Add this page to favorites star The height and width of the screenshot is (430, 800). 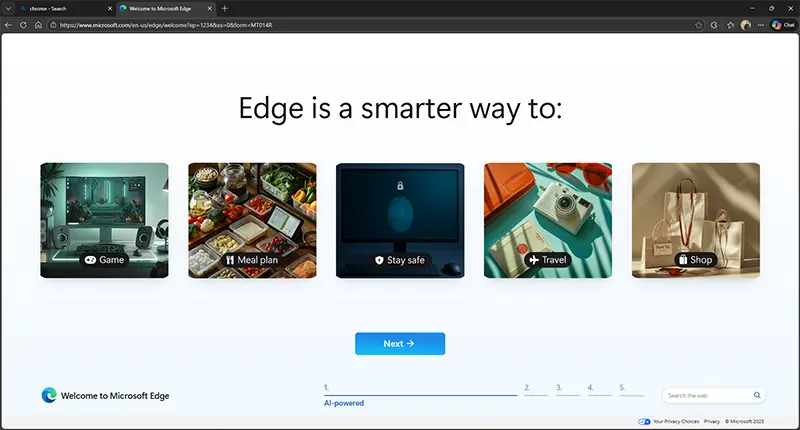coord(698,24)
